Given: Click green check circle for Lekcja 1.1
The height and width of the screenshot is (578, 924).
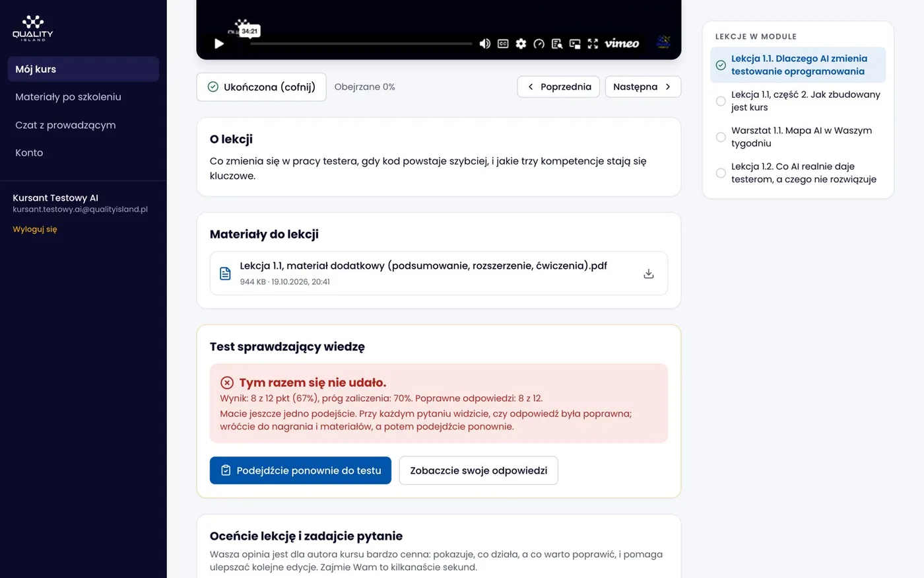Looking at the screenshot, I should [x=721, y=65].
